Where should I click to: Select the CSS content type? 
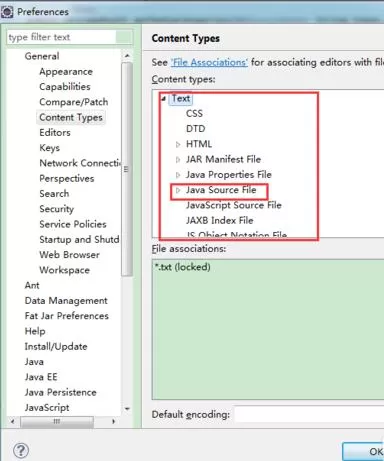click(x=194, y=114)
